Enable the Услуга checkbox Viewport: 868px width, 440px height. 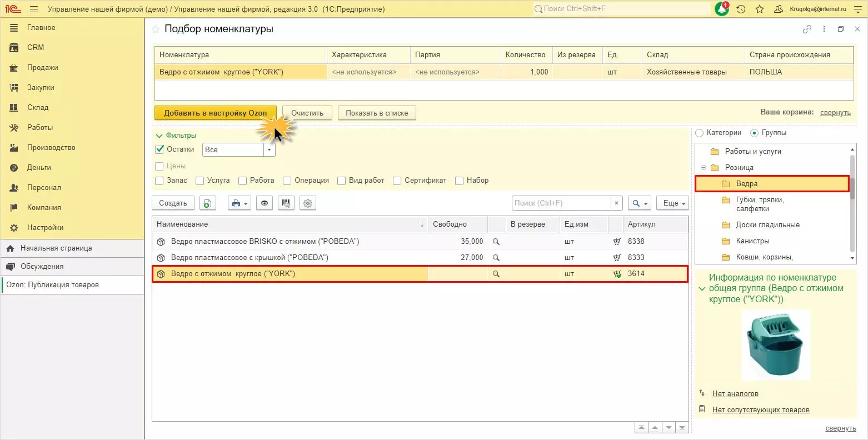pos(200,181)
